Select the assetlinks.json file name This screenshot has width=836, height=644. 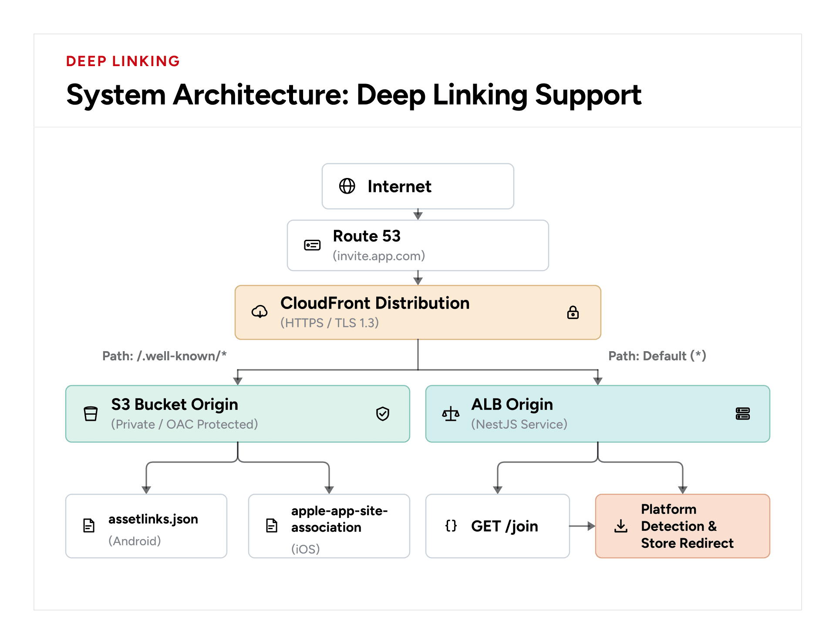point(153,519)
